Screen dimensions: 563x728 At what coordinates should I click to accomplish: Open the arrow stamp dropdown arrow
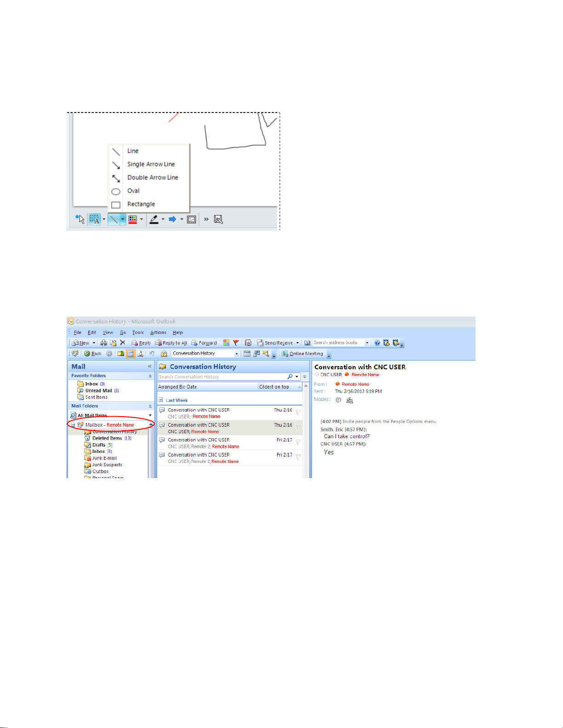pos(182,219)
